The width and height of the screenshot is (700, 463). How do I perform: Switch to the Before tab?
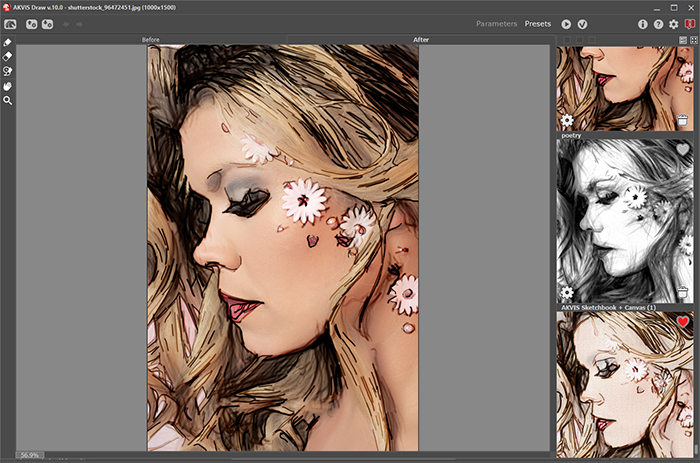point(151,40)
